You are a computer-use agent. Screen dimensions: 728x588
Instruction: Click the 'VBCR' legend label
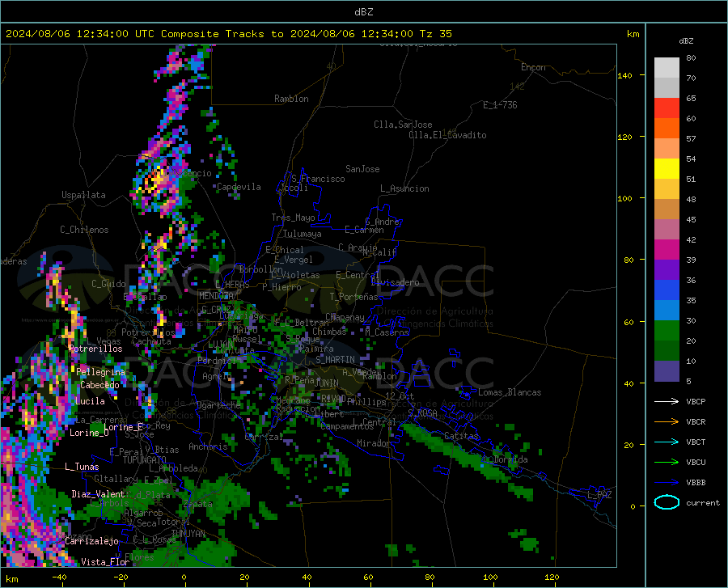pyautogui.click(x=696, y=422)
